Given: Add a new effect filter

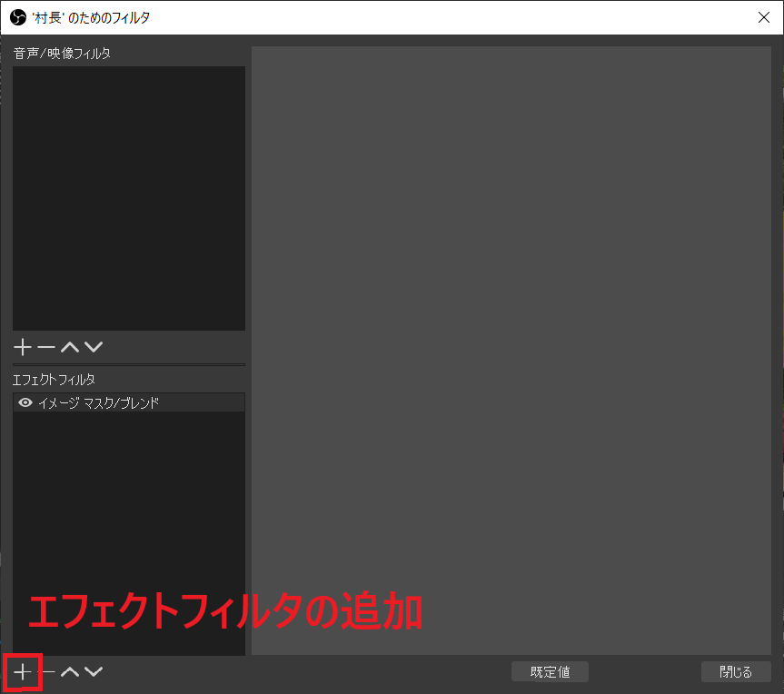Looking at the screenshot, I should [x=23, y=672].
